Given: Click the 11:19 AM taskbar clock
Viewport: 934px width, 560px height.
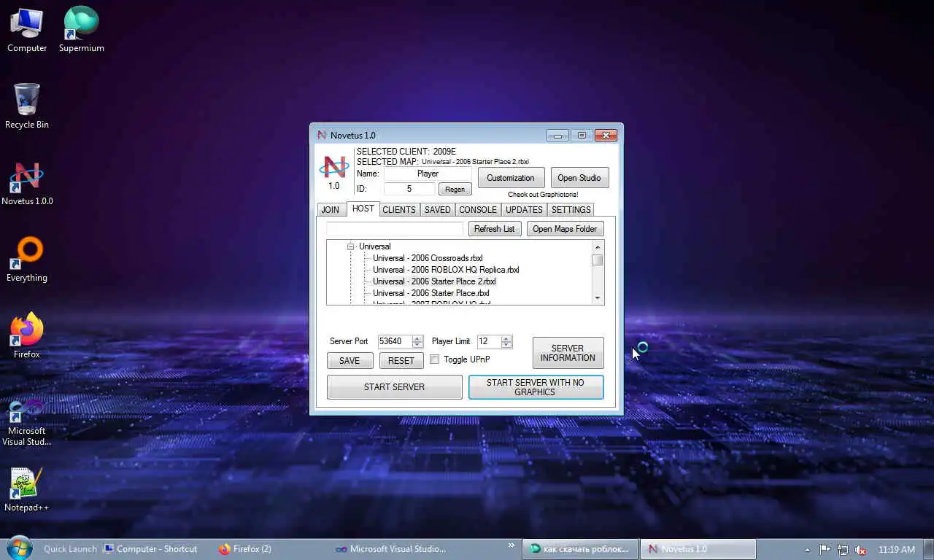Looking at the screenshot, I should click(897, 550).
